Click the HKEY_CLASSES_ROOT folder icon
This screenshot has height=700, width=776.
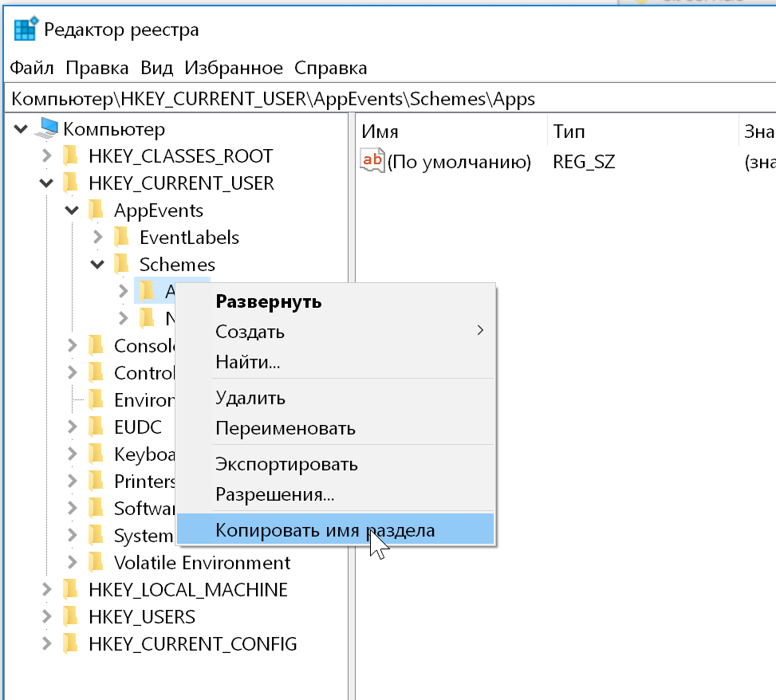point(71,155)
